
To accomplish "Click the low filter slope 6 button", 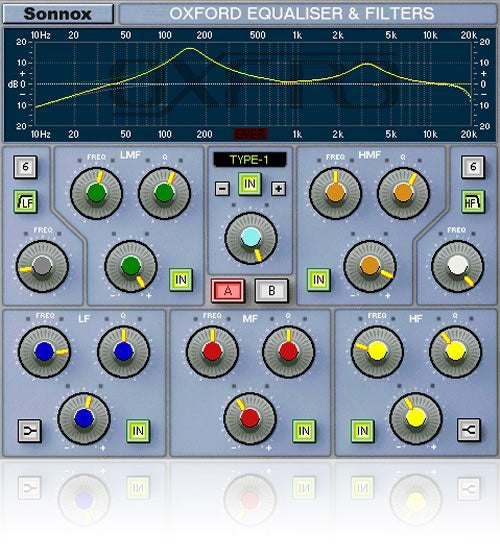I will [25, 167].
